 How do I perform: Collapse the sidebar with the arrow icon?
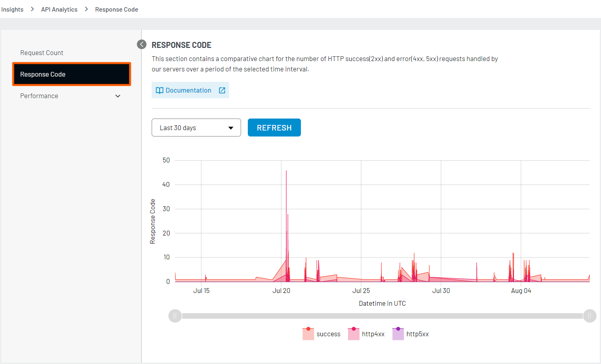[142, 44]
